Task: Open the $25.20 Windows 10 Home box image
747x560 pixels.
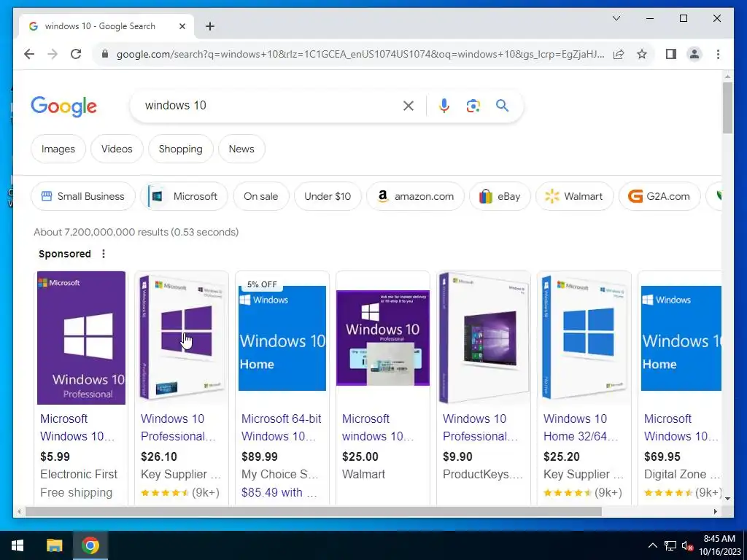Action: pos(584,338)
